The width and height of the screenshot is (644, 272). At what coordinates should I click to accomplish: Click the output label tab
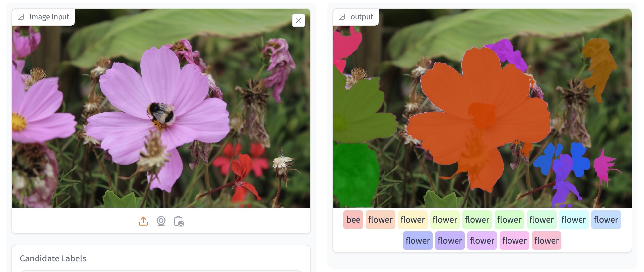point(356,17)
